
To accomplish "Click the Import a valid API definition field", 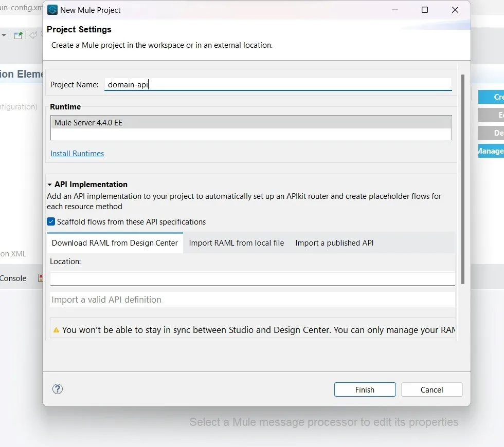I will tap(253, 300).
